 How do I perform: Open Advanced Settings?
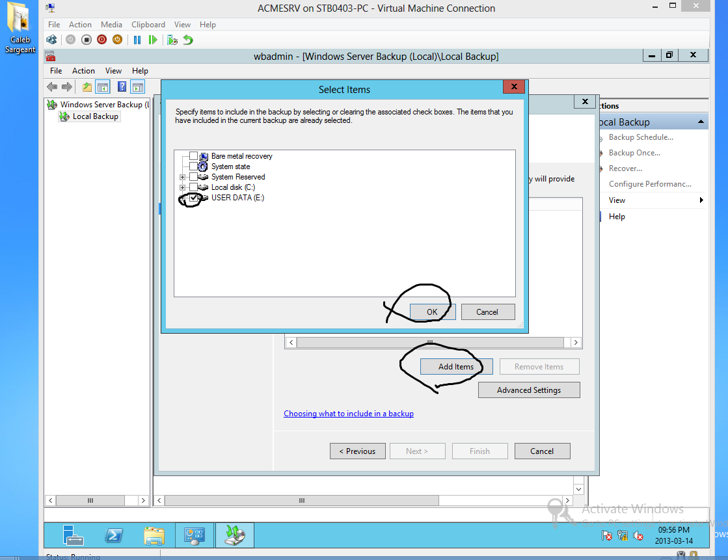pos(529,390)
